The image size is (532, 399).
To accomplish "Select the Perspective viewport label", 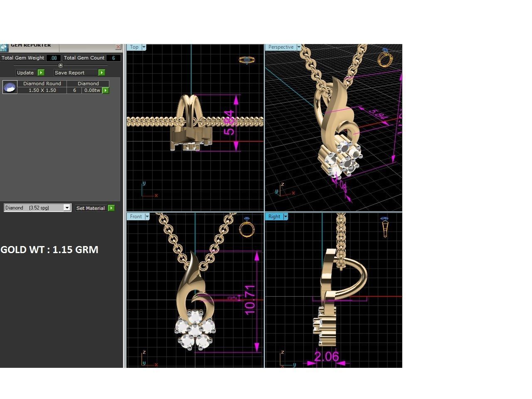I will (x=281, y=47).
